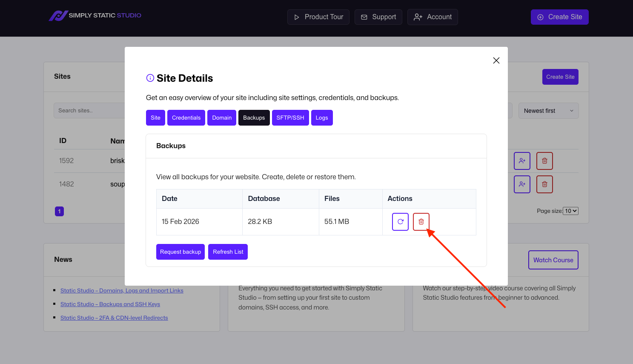Click the Simply Static Studio logo
The width and height of the screenshot is (633, 364).
click(95, 16)
